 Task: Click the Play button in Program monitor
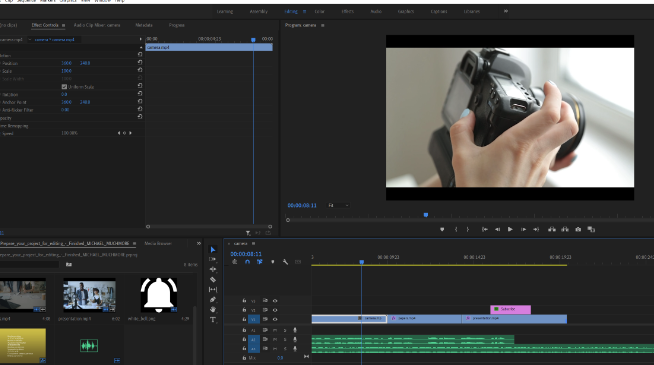510,229
